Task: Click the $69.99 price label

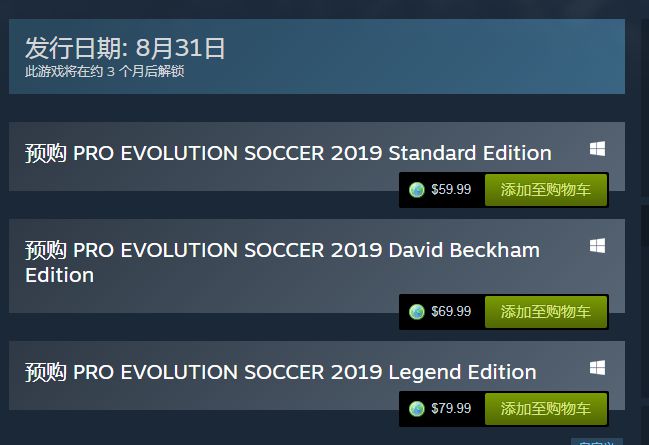Action: [451, 311]
